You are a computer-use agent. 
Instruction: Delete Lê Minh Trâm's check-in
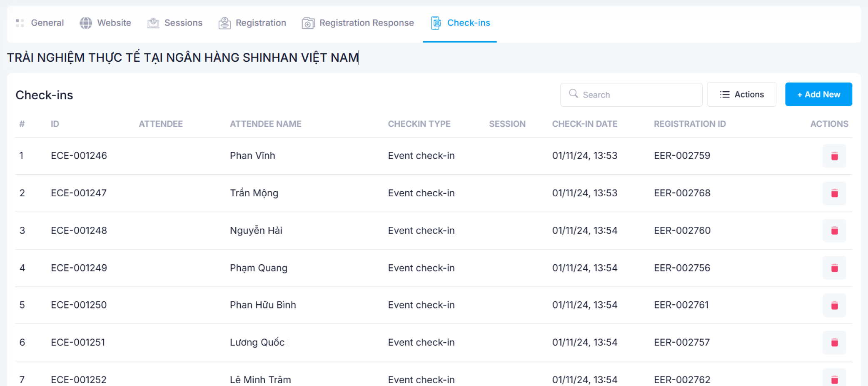coord(834,378)
